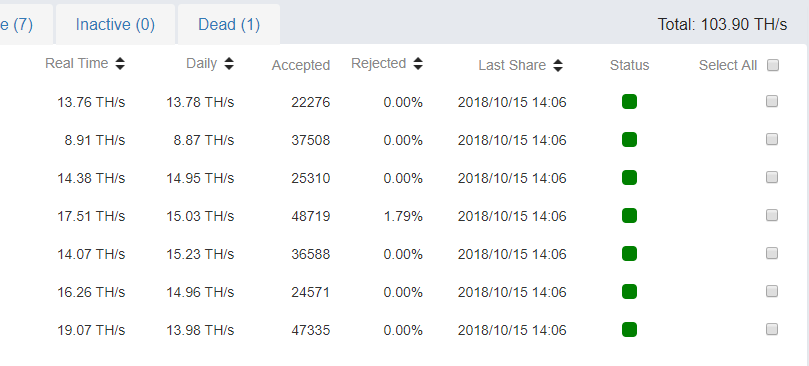The width and height of the screenshot is (809, 366).
Task: Click the Total 103.90 TH/s label
Action: [722, 24]
